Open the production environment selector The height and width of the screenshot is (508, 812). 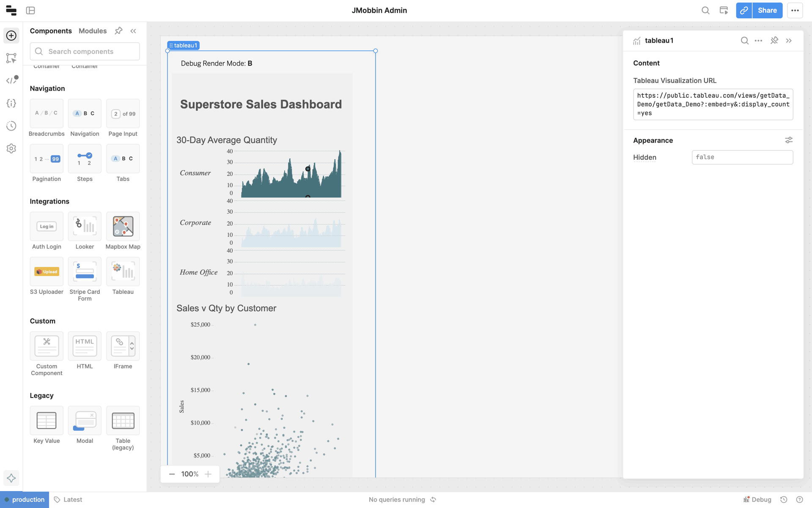coord(25,500)
